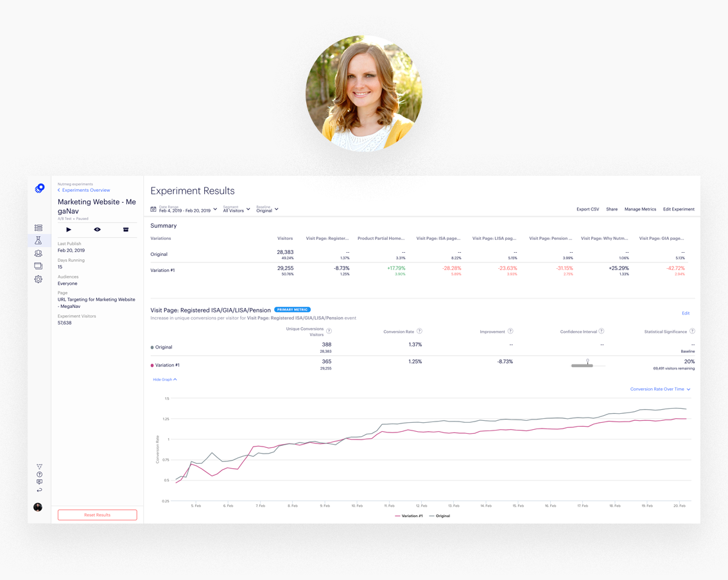The height and width of the screenshot is (580, 728).
Task: Click Edit link for primary metric
Action: click(x=686, y=313)
